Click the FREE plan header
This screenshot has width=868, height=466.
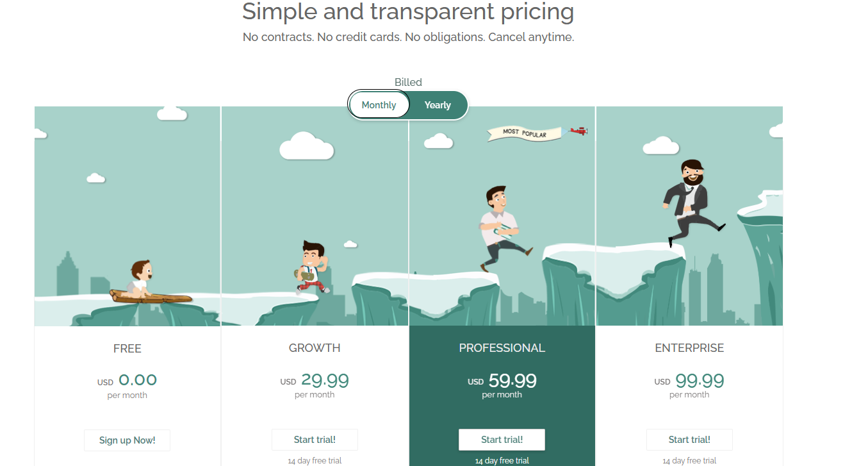[127, 348]
